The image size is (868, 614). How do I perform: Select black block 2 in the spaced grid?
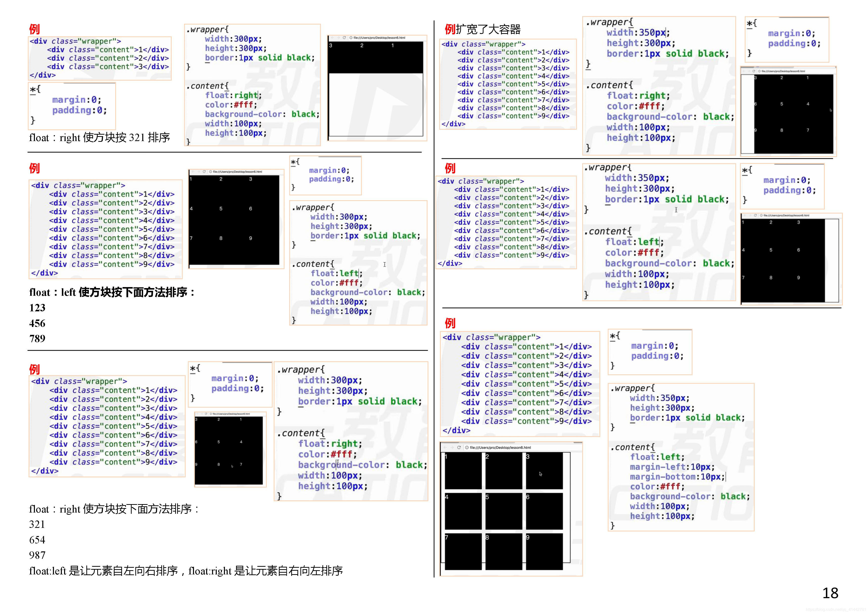[504, 471]
